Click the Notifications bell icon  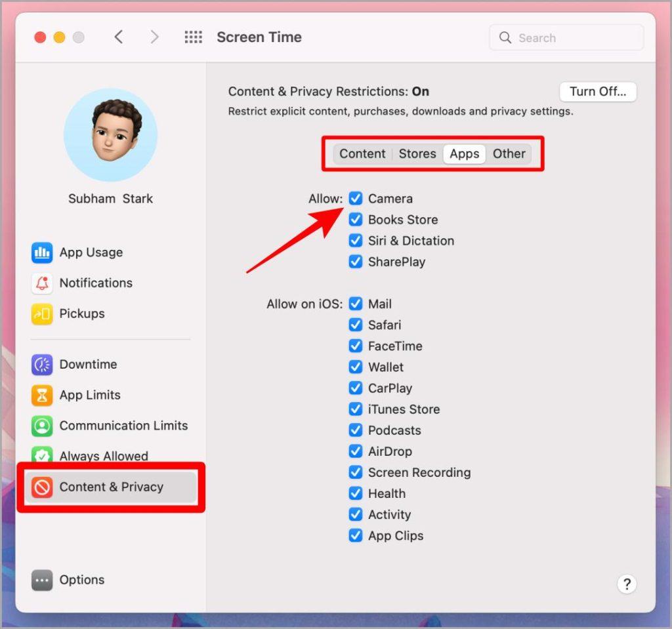click(42, 283)
